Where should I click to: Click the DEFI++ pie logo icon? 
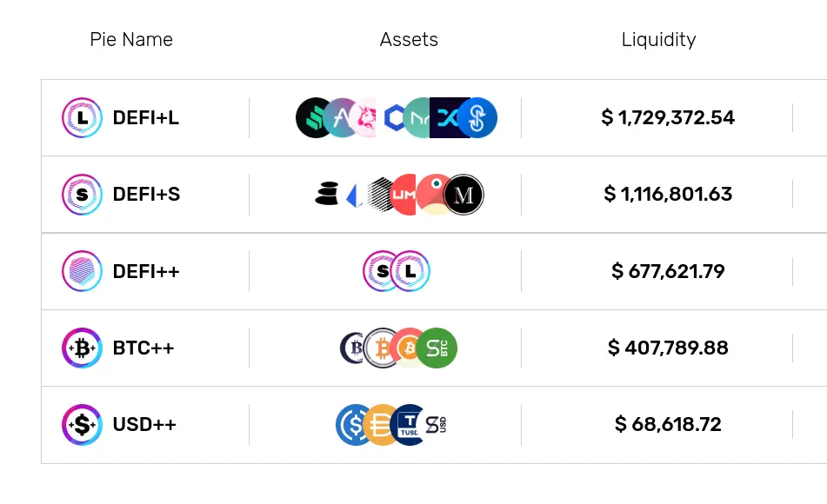coord(82,271)
